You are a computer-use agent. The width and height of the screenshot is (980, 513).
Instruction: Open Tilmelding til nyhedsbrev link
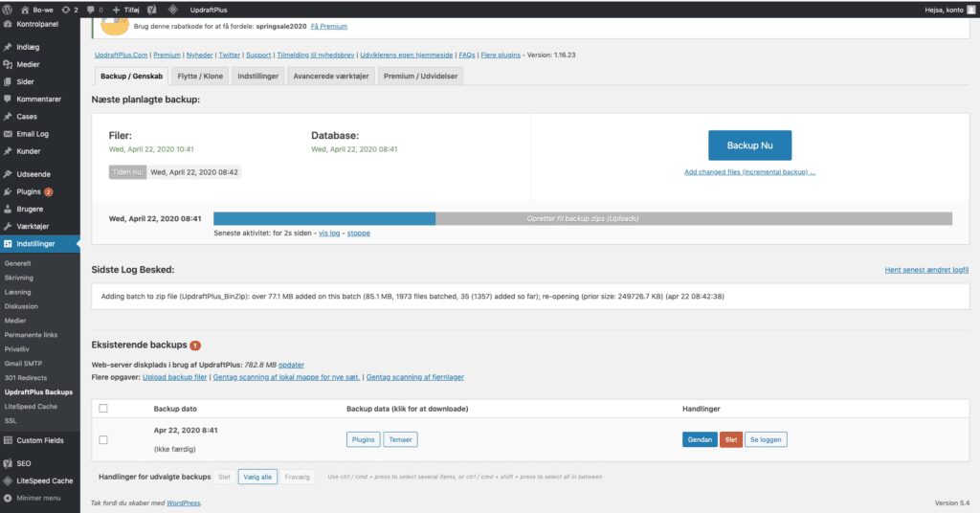[316, 55]
